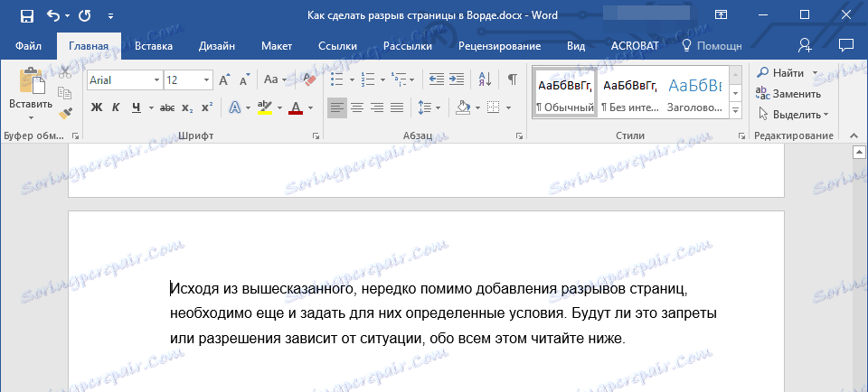The height and width of the screenshot is (392, 868).
Task: Open the share user icon
Action: pyautogui.click(x=805, y=46)
